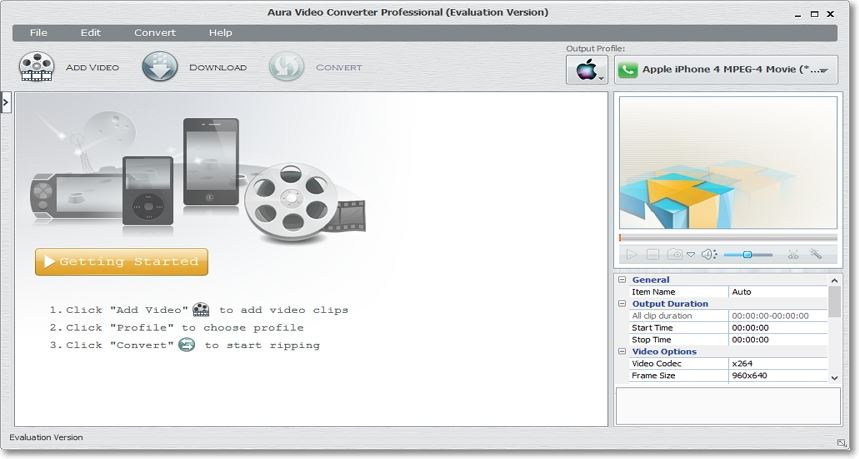Click the Download globe icon
This screenshot has width=859, height=459.
pyautogui.click(x=159, y=67)
